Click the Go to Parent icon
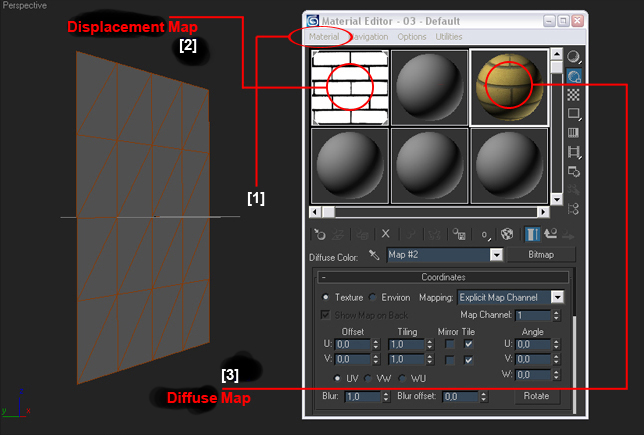 click(x=550, y=234)
